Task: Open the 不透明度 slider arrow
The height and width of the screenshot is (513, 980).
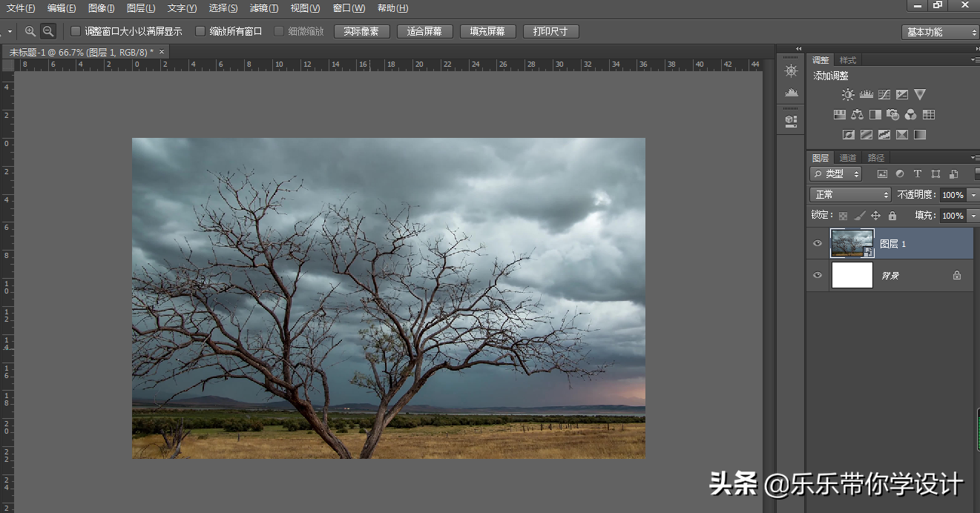Action: (x=973, y=195)
